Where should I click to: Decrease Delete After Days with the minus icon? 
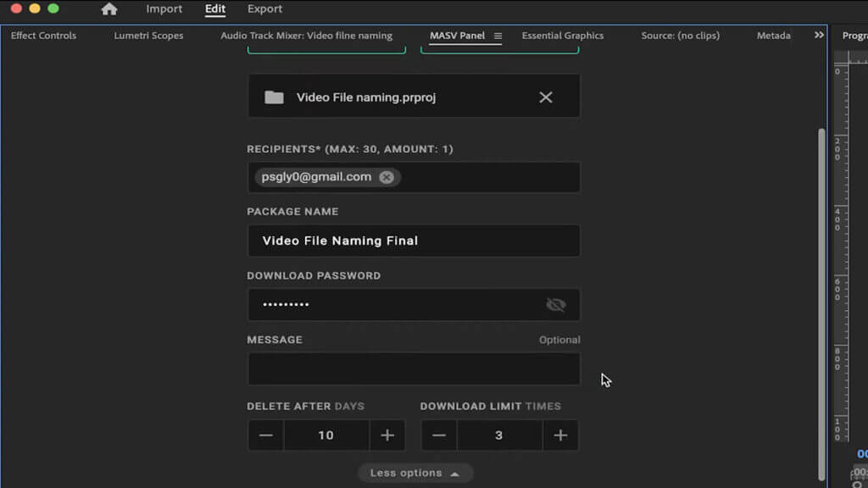point(265,435)
